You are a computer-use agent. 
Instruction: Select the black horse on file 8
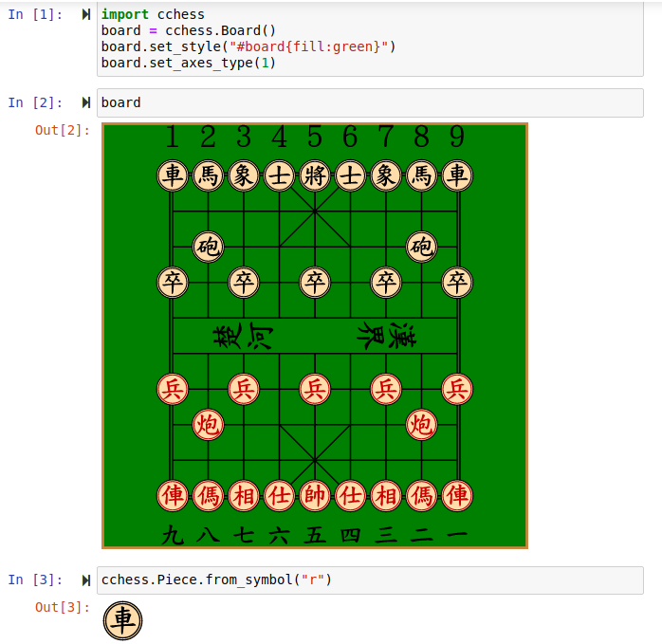[422, 175]
